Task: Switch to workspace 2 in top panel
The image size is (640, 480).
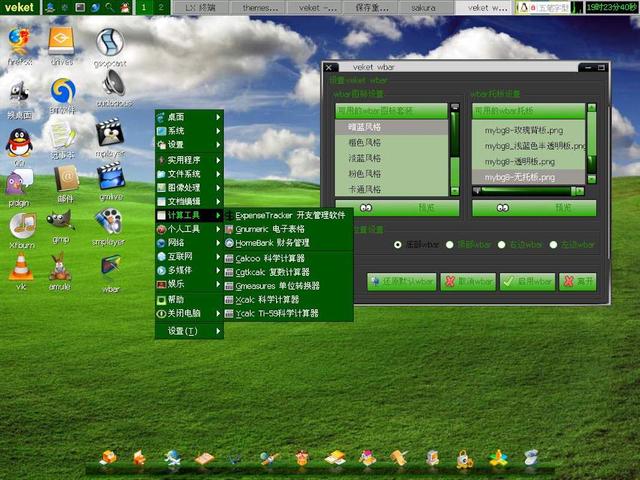Action: pyautogui.click(x=161, y=7)
